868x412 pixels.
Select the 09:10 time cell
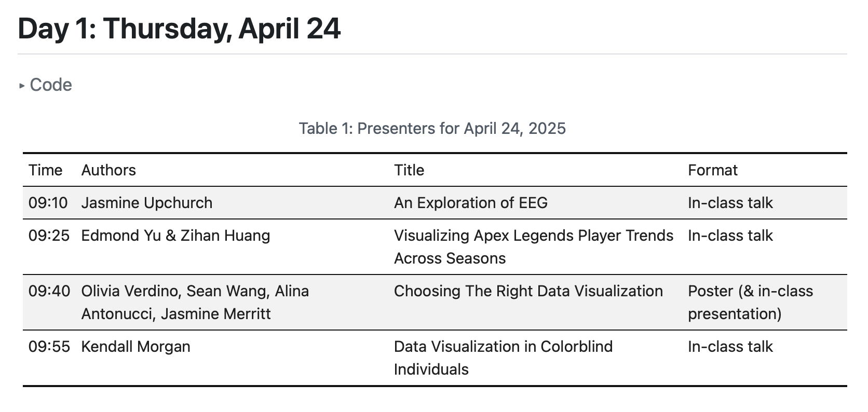point(48,203)
